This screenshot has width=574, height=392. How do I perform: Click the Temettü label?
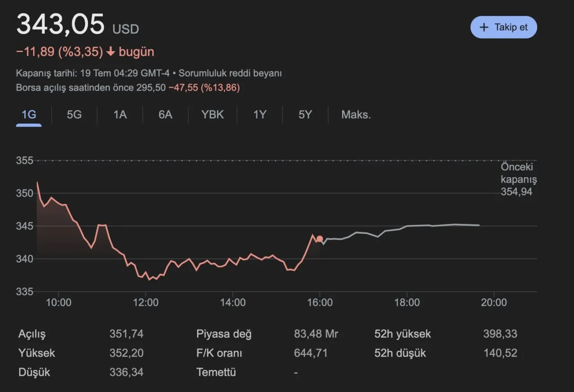[216, 372]
